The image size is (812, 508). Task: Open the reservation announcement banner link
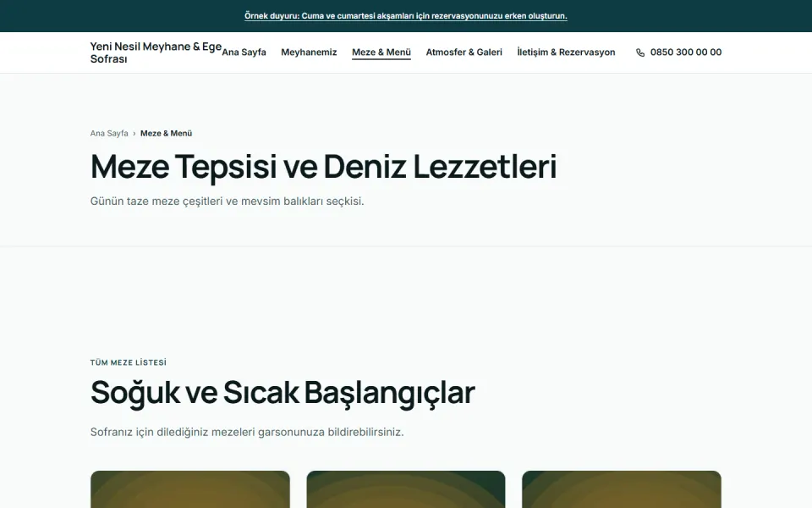click(x=405, y=15)
